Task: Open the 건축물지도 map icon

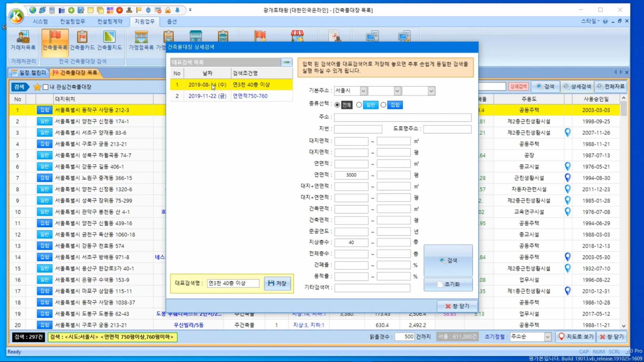Action: tap(109, 40)
